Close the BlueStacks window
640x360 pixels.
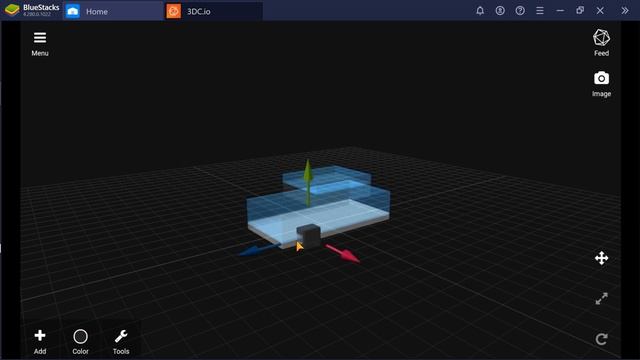coord(600,11)
